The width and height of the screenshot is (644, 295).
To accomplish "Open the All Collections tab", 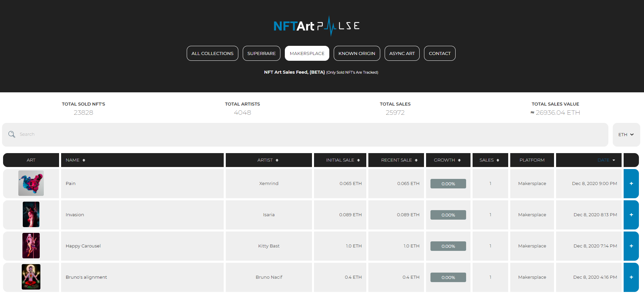I will (x=213, y=53).
